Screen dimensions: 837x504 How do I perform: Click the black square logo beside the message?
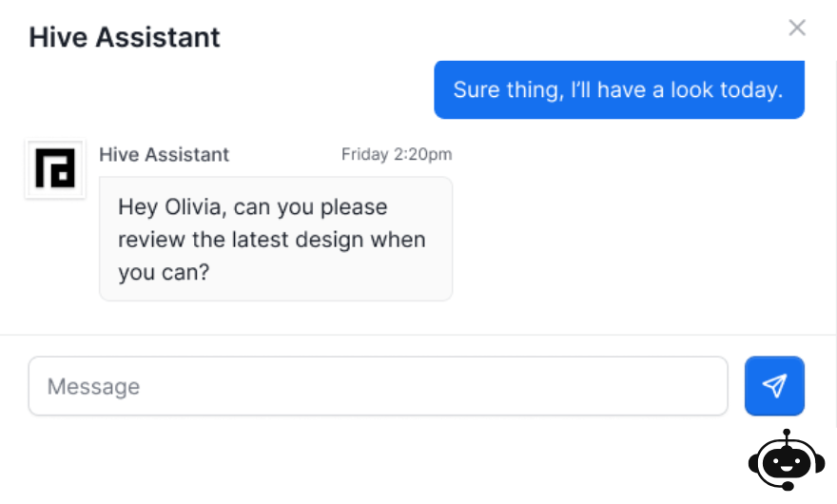[x=55, y=168]
